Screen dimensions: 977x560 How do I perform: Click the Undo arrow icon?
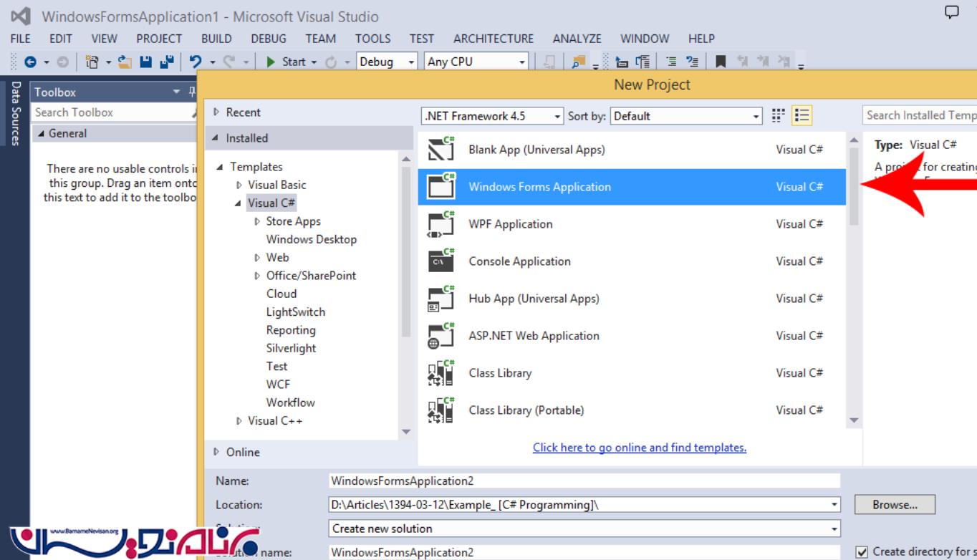tap(196, 62)
